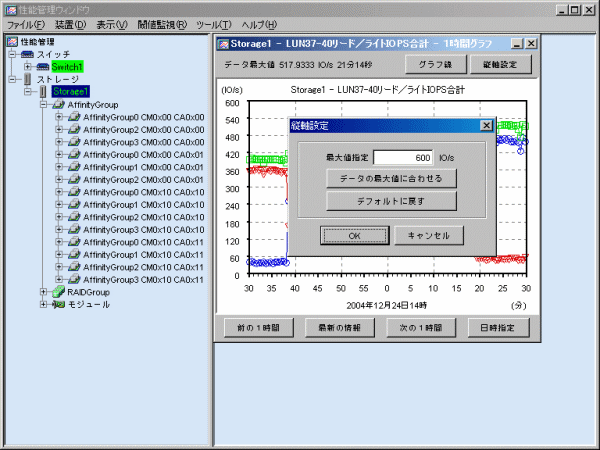The width and height of the screenshot is (600, 450).
Task: Select AffinityGroup1 CM0x10 CA0x10 row text
Action: click(x=143, y=204)
